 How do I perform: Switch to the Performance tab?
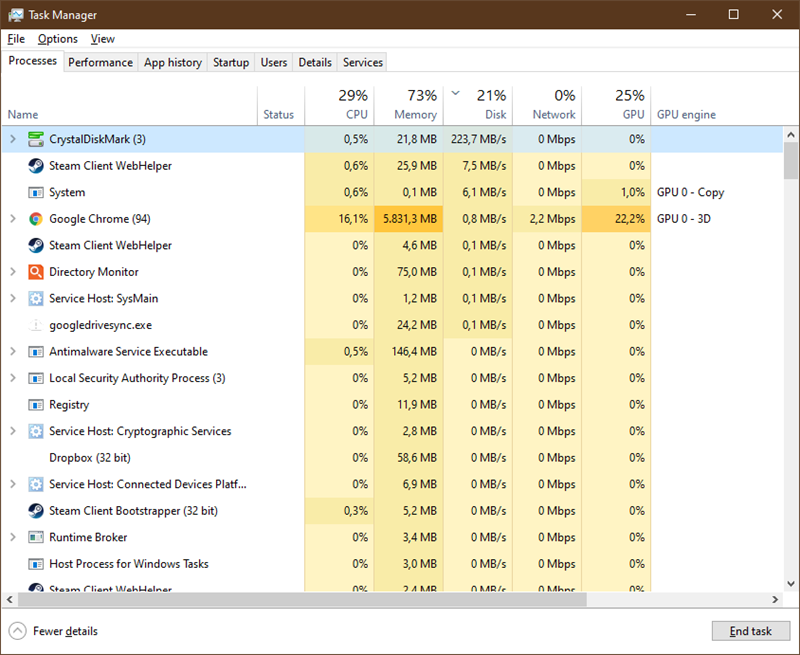[100, 62]
